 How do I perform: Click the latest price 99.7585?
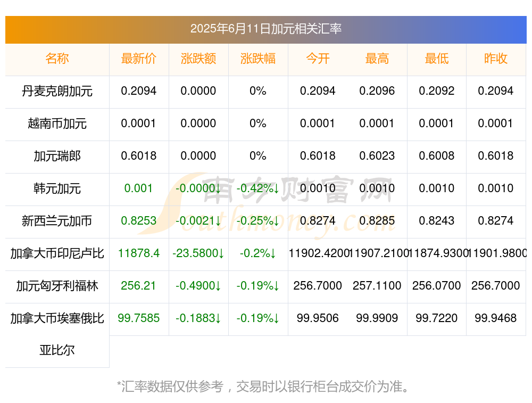click(x=138, y=318)
